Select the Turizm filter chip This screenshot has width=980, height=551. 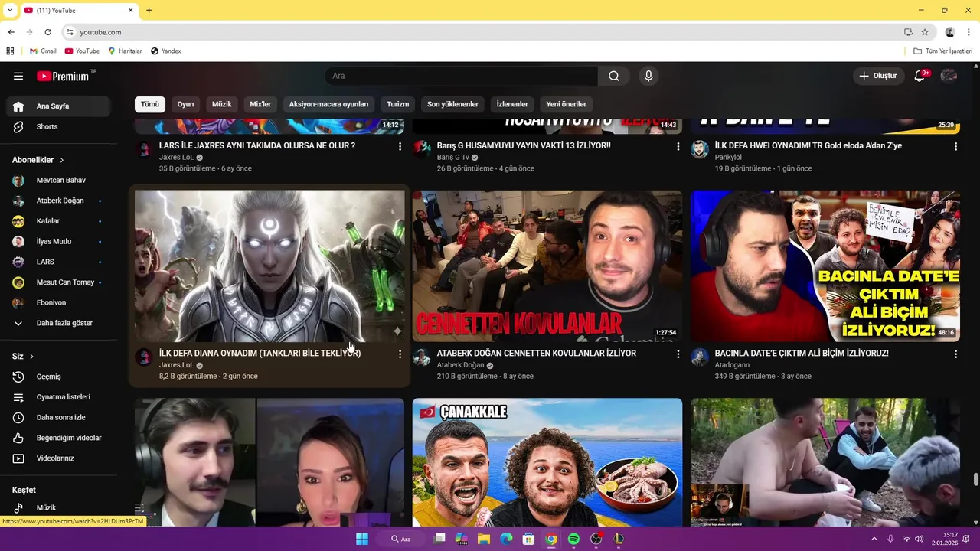click(397, 104)
